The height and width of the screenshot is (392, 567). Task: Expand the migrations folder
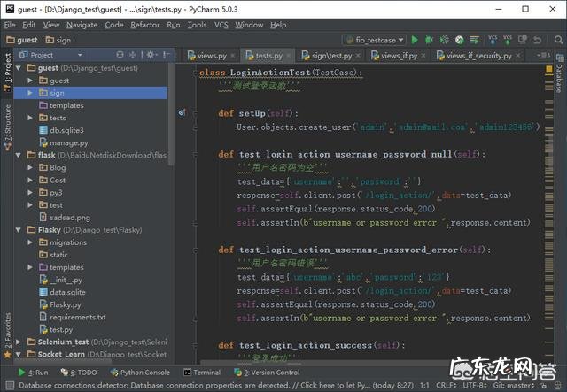coord(30,242)
